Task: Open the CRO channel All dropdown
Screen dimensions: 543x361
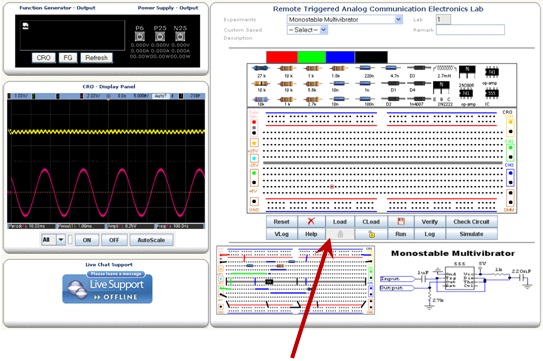Action: point(53,240)
